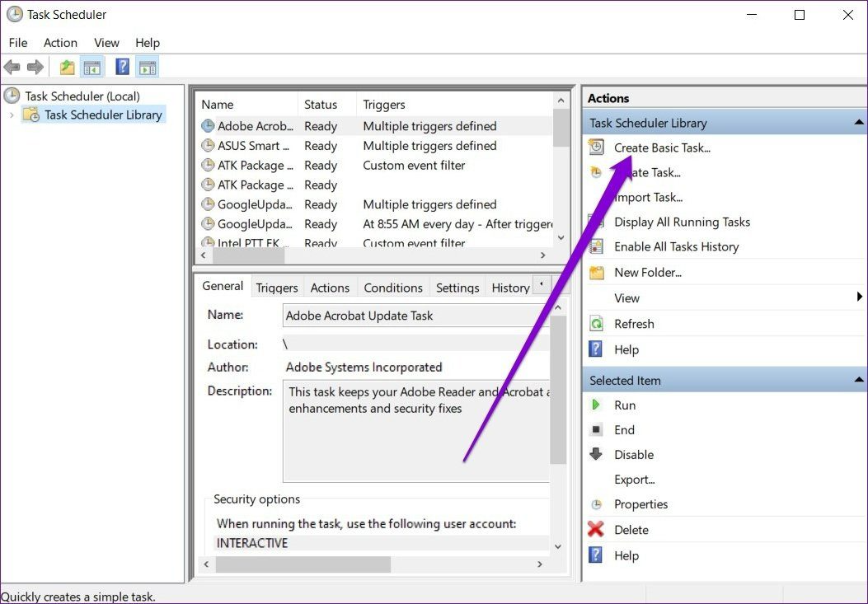Open the View submenu arrow in Actions pane
The height and width of the screenshot is (604, 868).
coord(859,297)
